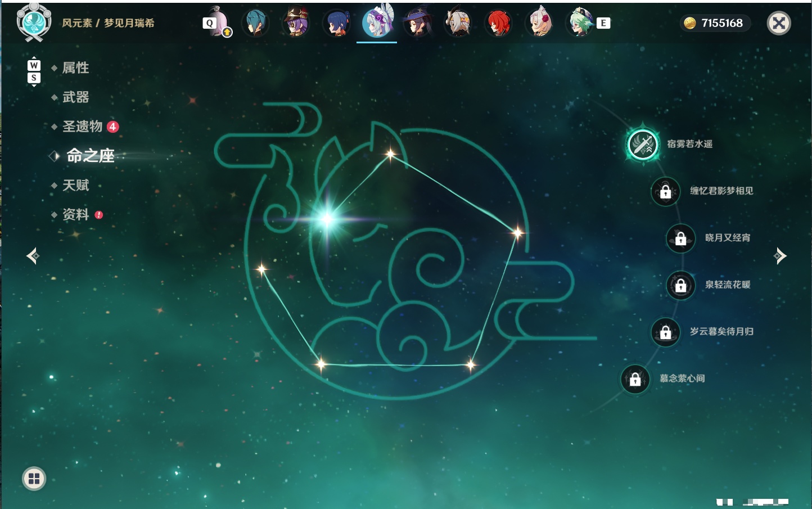This screenshot has width=812, height=509.
Task: Click the brightest activated star in the constellation
Action: point(328,219)
